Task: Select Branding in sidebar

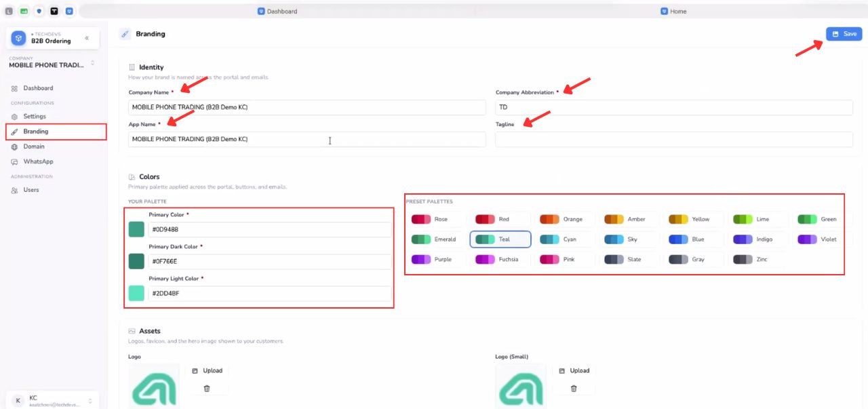Action: 56,132
